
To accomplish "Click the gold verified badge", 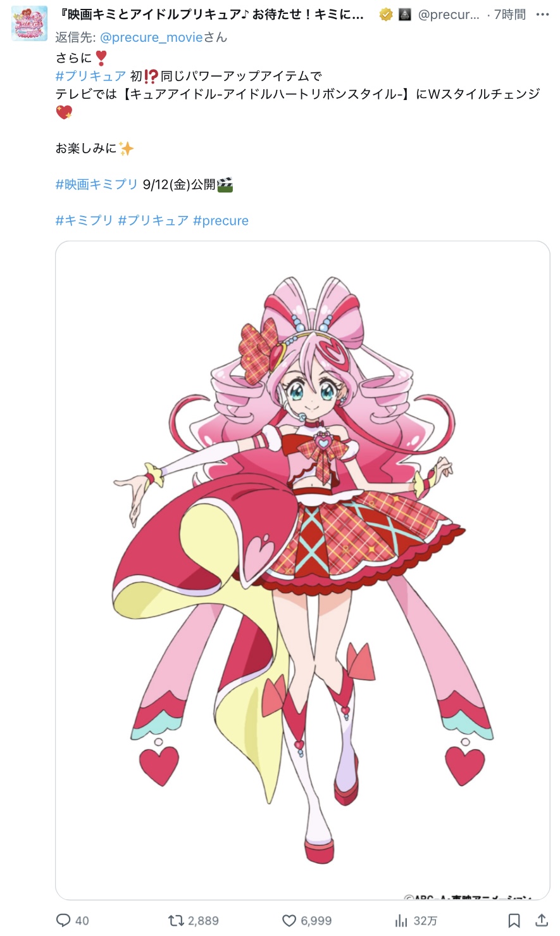I will [x=386, y=15].
